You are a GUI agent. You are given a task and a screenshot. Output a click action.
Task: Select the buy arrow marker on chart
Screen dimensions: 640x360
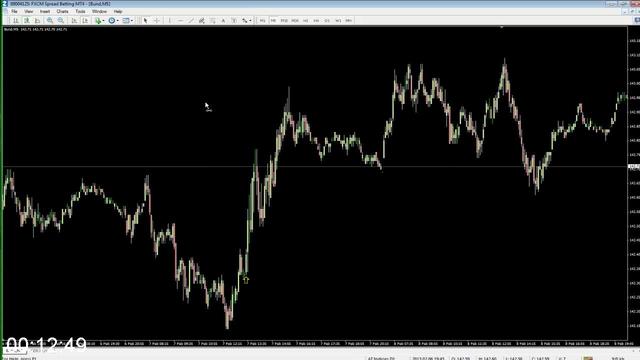click(246, 280)
